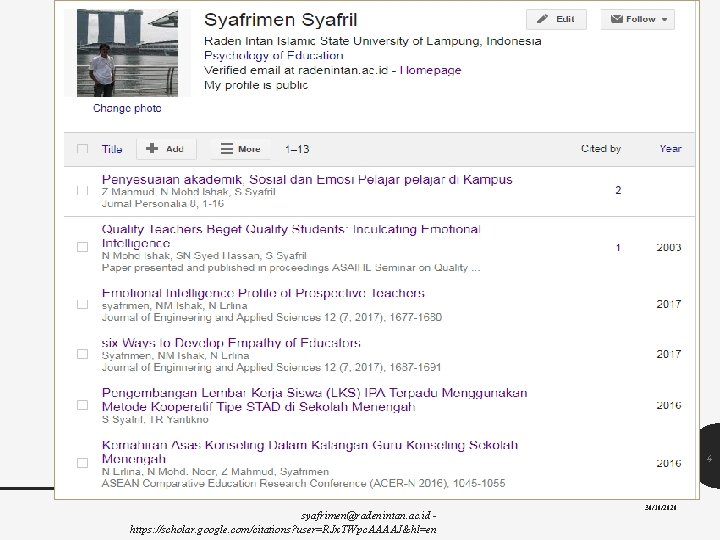Click authors S Syafril, TR Yaumnu line

coord(155,420)
